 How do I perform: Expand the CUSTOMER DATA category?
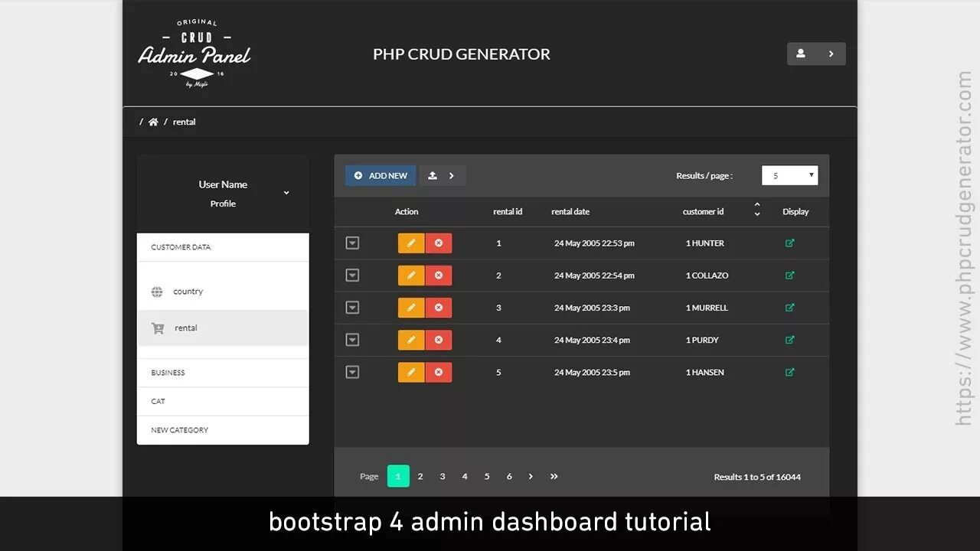pos(223,247)
